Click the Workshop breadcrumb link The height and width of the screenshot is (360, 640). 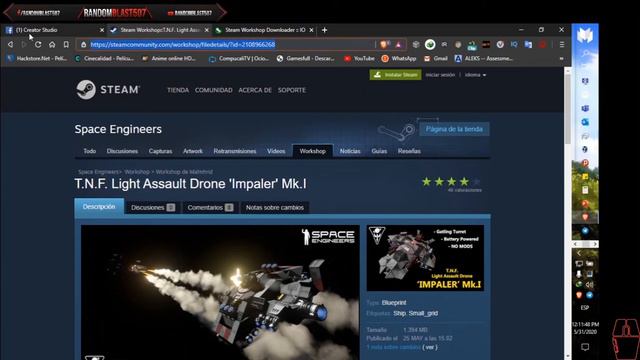pyautogui.click(x=137, y=172)
